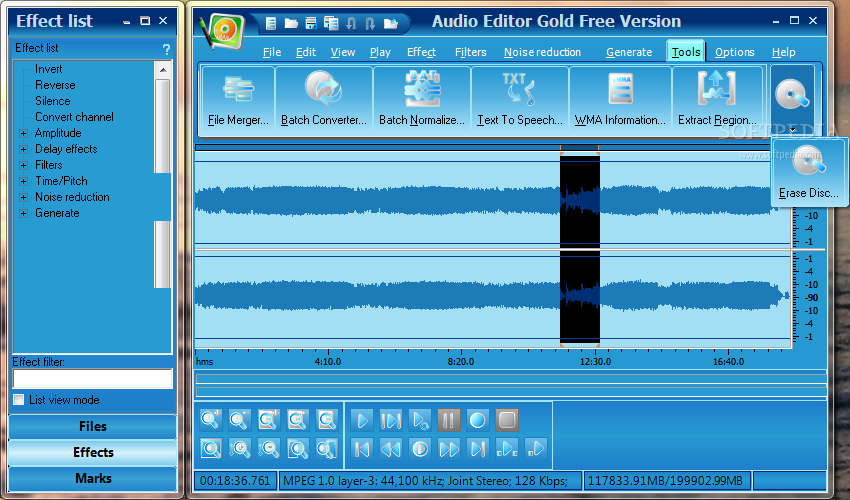Screen dimensions: 850x500
Task: Expand the Delay effects node
Action: [x=23, y=149]
